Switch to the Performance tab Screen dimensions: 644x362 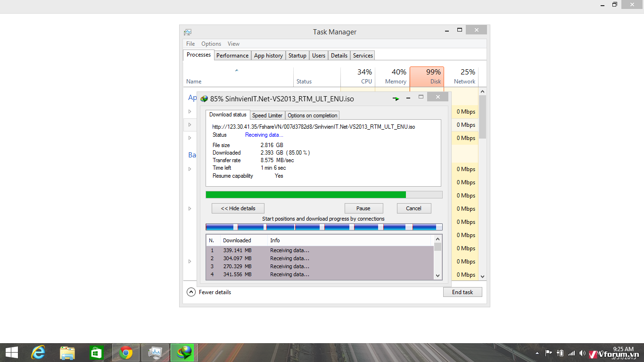click(x=232, y=56)
